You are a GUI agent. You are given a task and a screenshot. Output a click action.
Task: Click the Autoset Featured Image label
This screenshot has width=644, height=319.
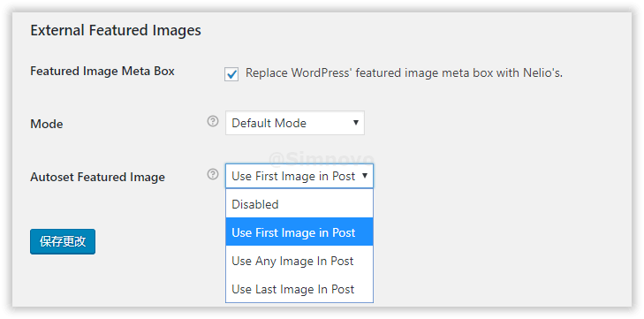click(x=98, y=178)
